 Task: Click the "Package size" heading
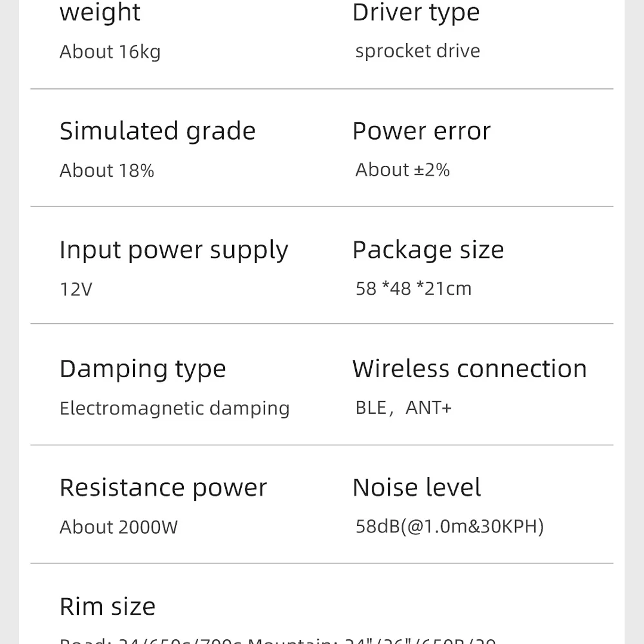click(x=428, y=249)
